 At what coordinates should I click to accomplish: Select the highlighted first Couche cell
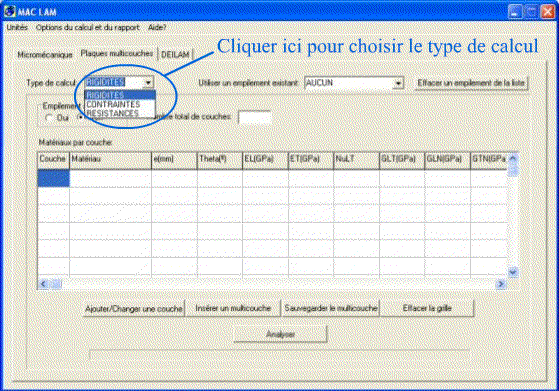pos(53,178)
